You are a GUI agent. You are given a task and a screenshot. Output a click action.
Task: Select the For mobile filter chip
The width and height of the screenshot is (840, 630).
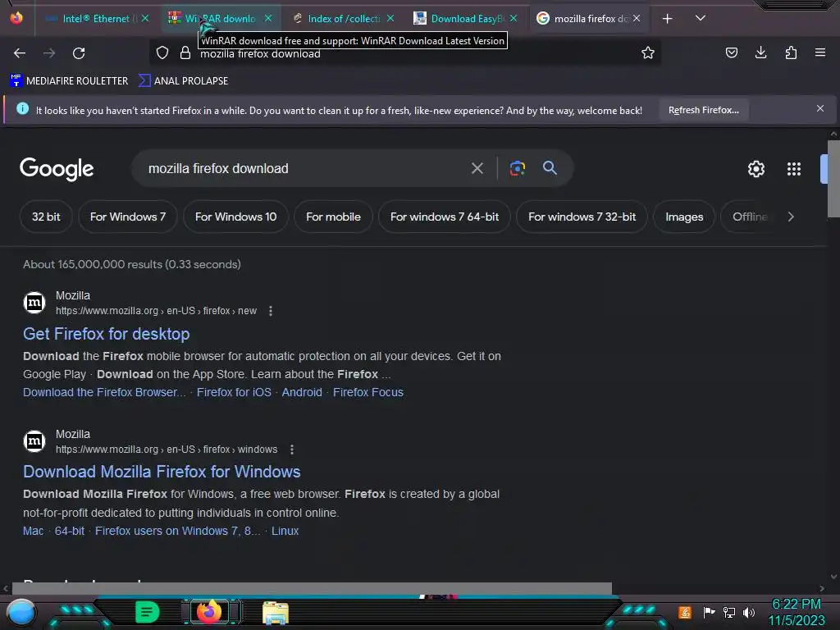click(x=333, y=217)
